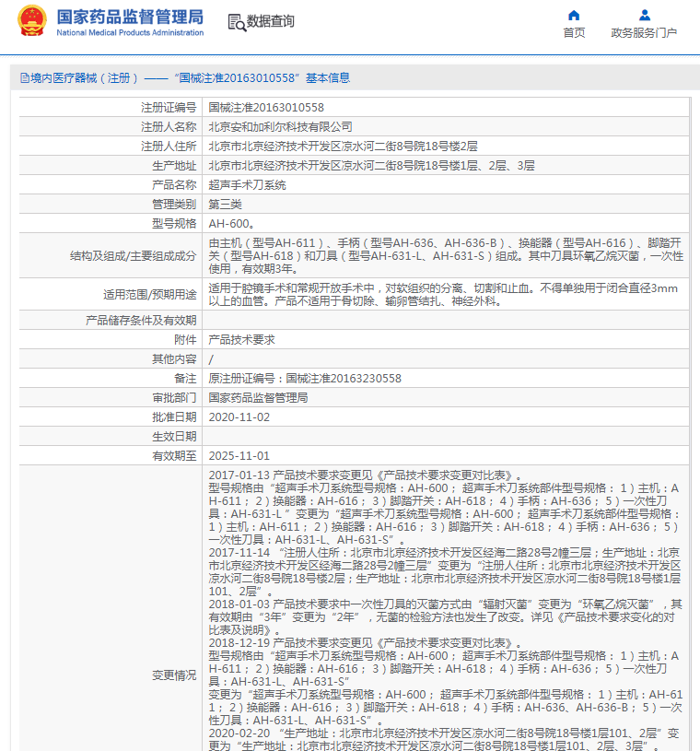Image resolution: width=700 pixels, height=751 pixels.
Task: Click the home house icon
Action: [574, 16]
